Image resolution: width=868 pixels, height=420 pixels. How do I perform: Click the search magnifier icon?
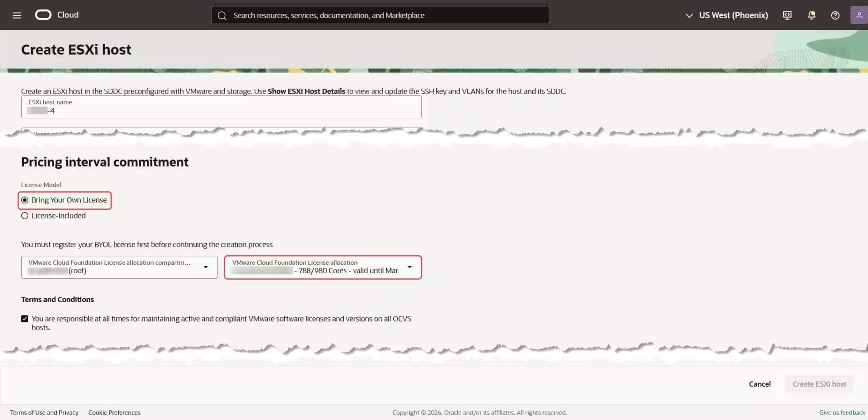[222, 15]
